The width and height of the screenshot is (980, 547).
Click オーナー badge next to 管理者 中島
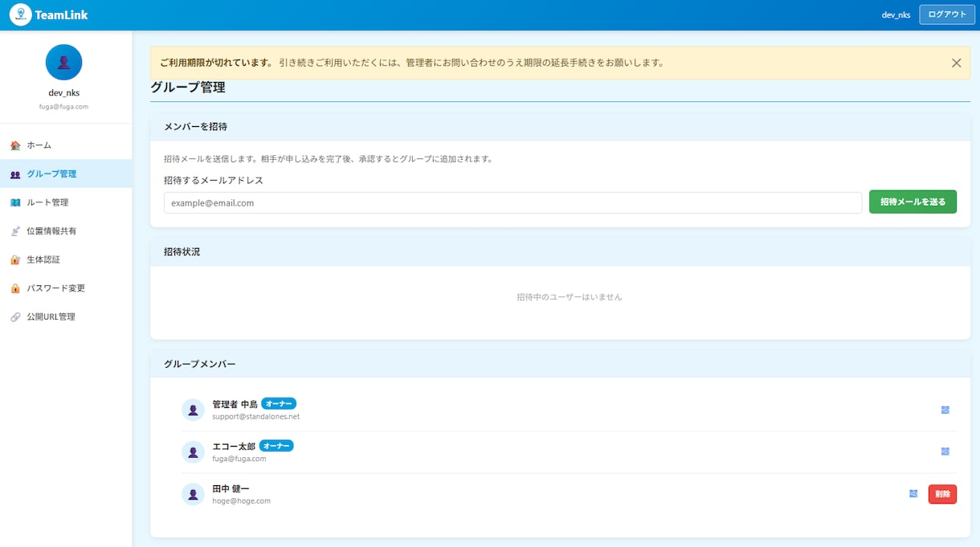click(x=279, y=403)
